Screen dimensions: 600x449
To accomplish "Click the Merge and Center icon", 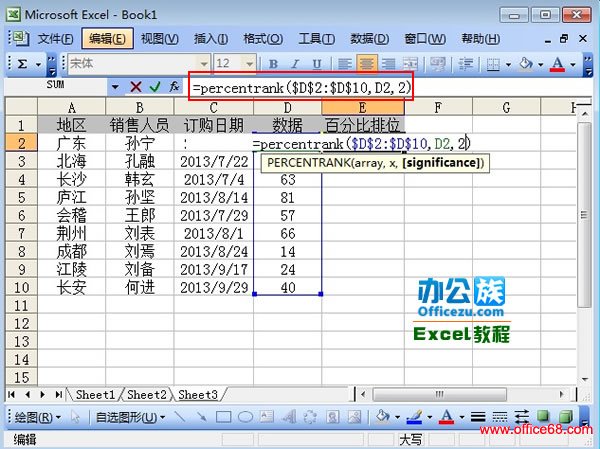I will 410,64.
